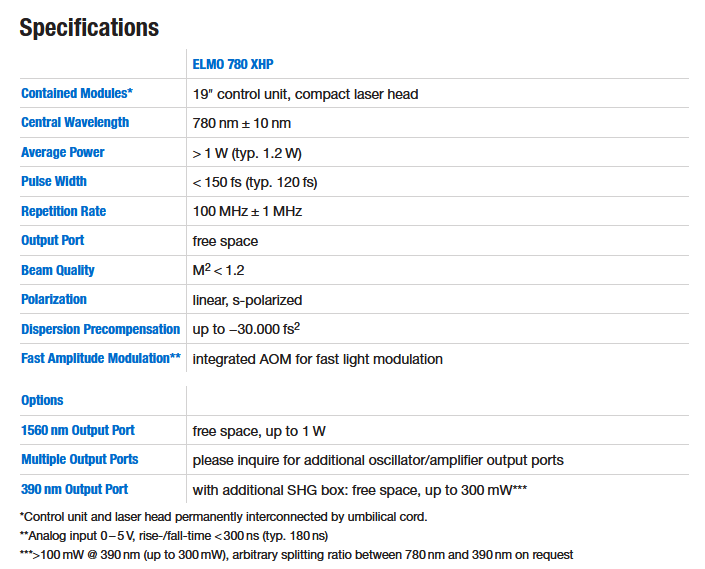Viewport: 705px width, 569px height.
Task: Click the Multiple Output Ports label
Action: 80,459
